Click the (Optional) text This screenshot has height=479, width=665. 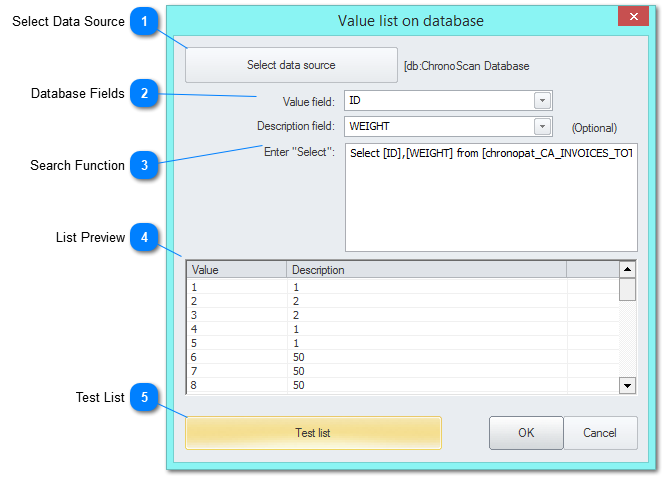coord(594,128)
